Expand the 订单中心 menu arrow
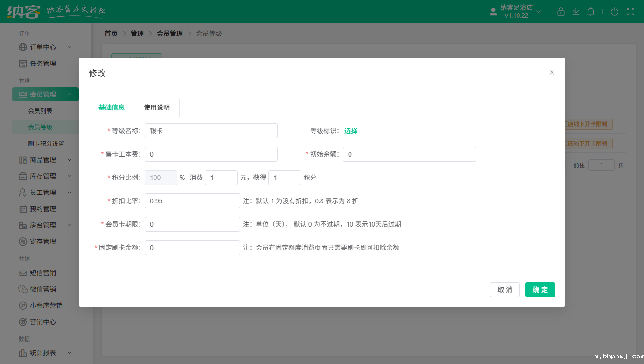644x364 pixels. 70,47
